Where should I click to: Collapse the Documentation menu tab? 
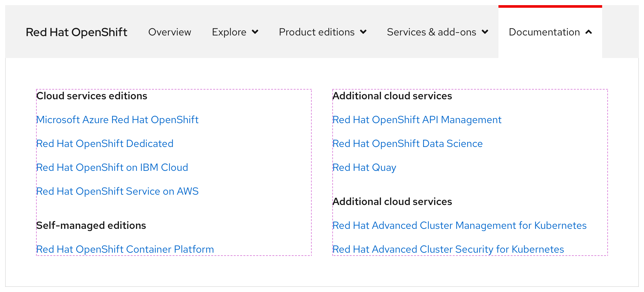pyautogui.click(x=544, y=32)
